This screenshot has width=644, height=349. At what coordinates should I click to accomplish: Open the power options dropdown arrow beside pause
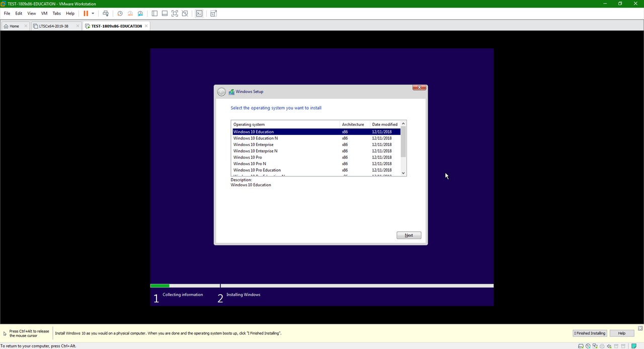tap(93, 14)
